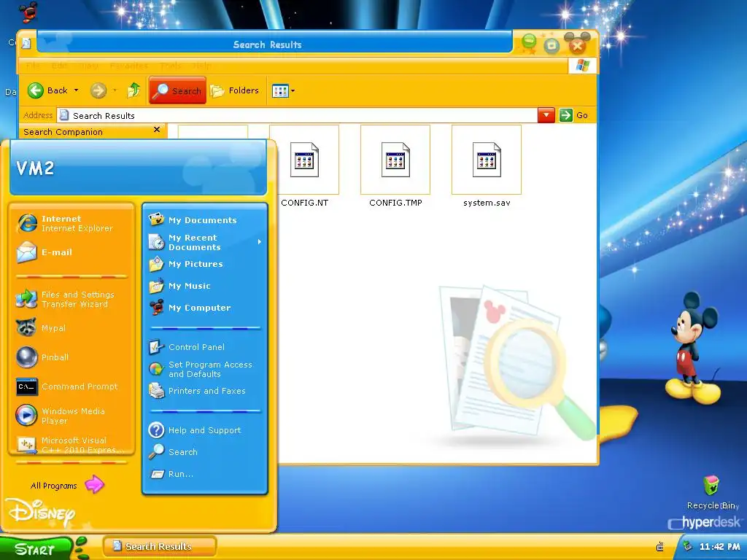Screen dimensions: 747x560
Task: Open My Pictures folder
Action: click(205, 264)
